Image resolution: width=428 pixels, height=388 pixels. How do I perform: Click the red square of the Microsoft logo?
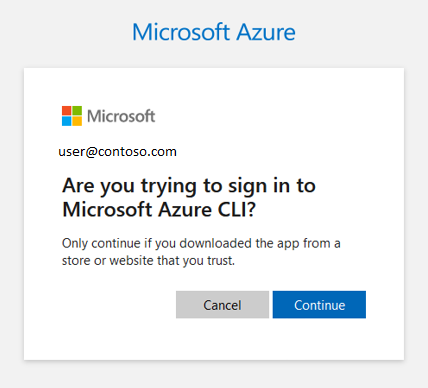pyautogui.click(x=66, y=111)
